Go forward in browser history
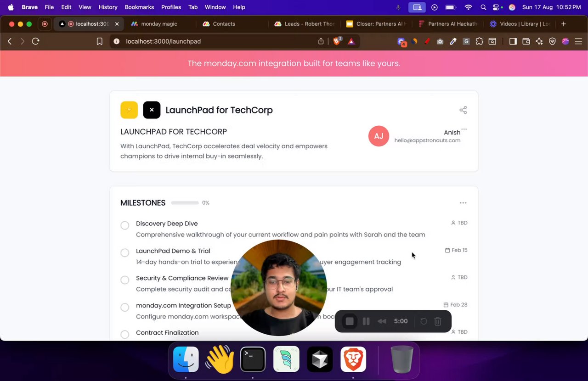The width and height of the screenshot is (588, 381). [22, 41]
